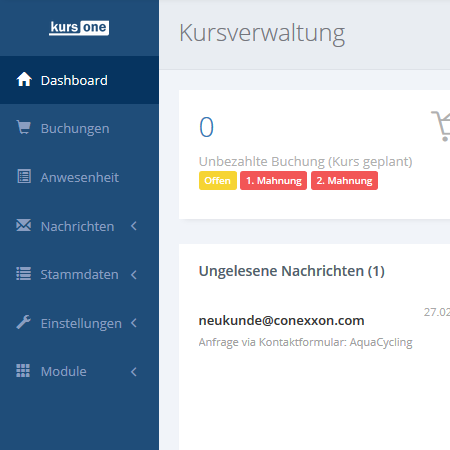Click the Anwesenheit list icon
The image size is (450, 450).
coord(24,176)
